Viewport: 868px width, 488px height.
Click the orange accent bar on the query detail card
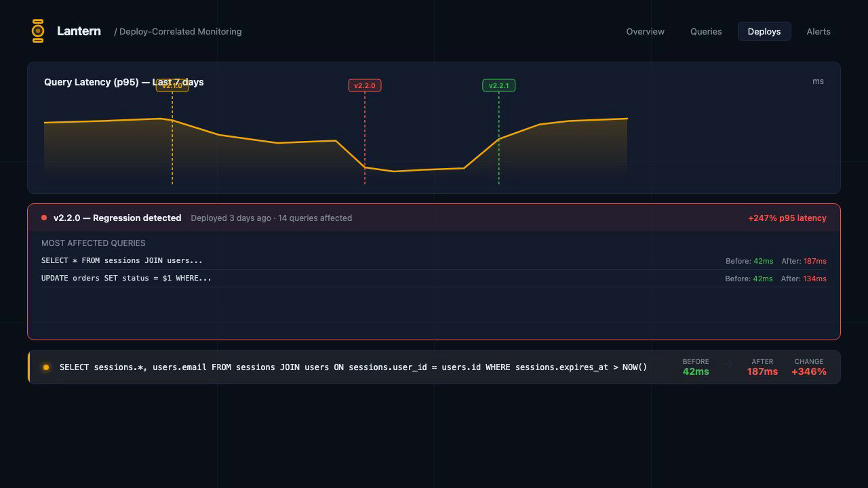[28, 367]
